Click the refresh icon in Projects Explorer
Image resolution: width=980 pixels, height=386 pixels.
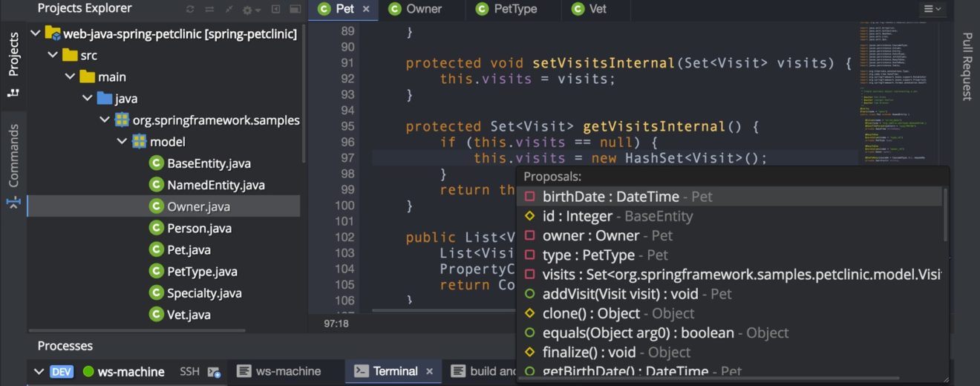(191, 10)
